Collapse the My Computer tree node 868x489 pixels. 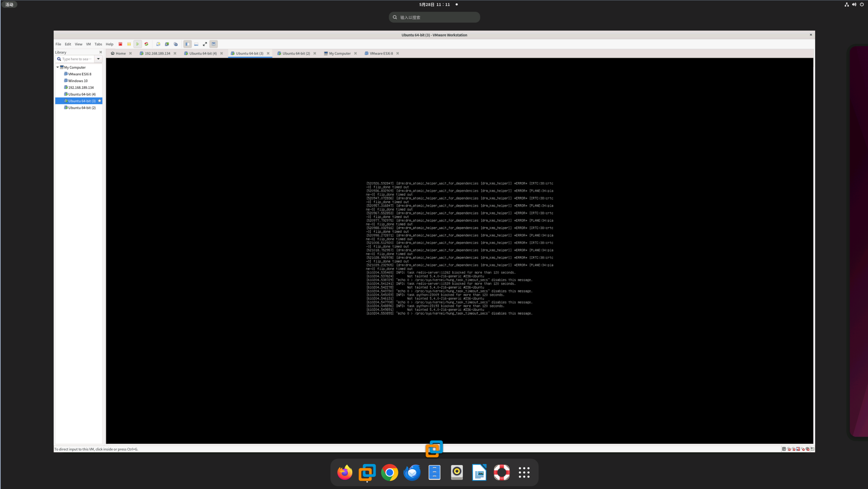click(x=58, y=67)
